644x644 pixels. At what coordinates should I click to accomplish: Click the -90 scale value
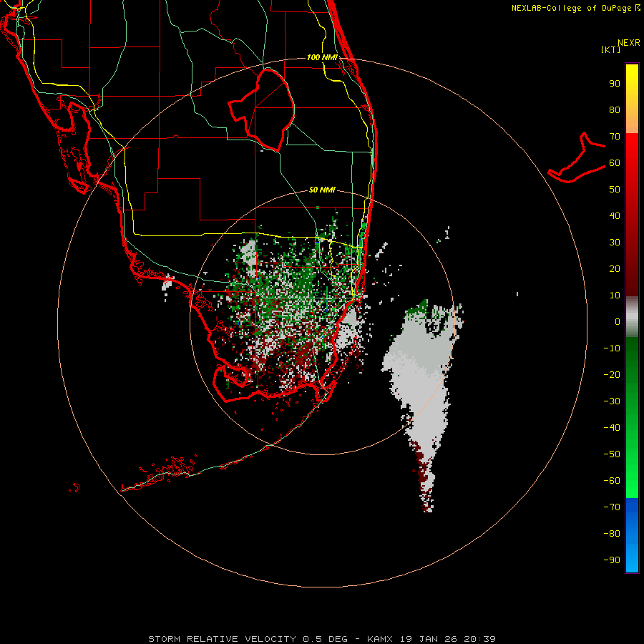(x=612, y=560)
